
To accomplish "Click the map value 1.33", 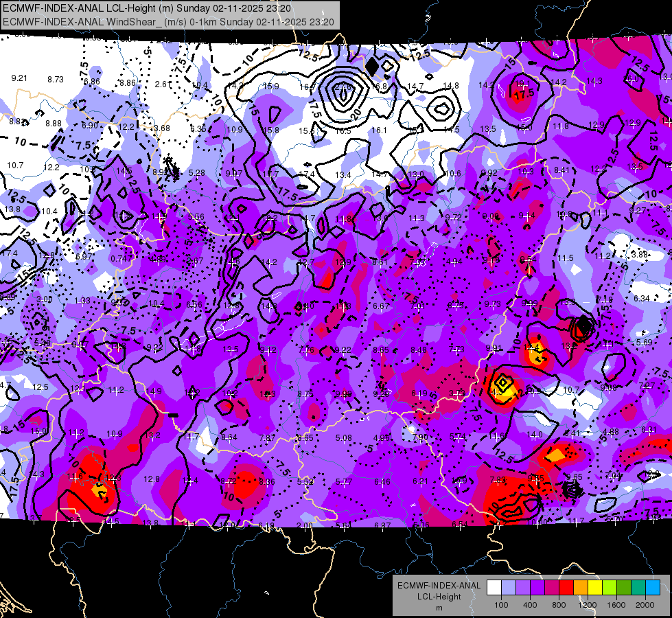I will 82,301.
